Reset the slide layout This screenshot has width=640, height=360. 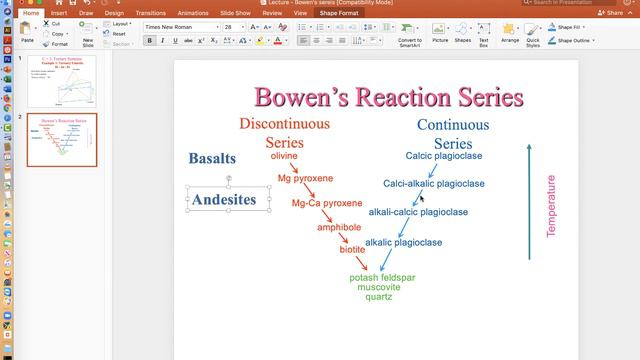115,34
